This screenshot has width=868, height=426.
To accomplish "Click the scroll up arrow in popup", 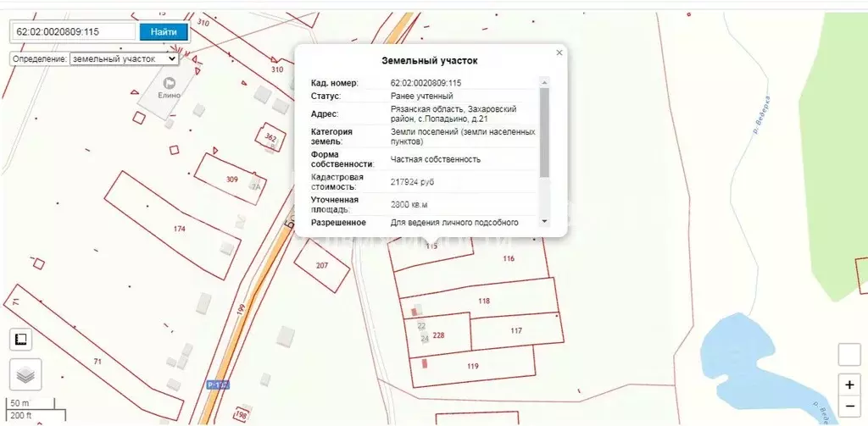I will 544,82.
